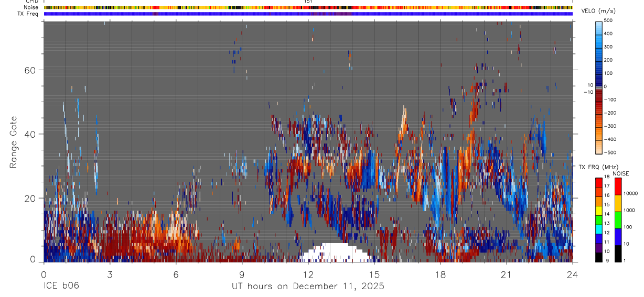This screenshot has height=297, width=644.
Task: Click the multicoloured Noise strip above the plot
Action: pyautogui.click(x=308, y=7)
